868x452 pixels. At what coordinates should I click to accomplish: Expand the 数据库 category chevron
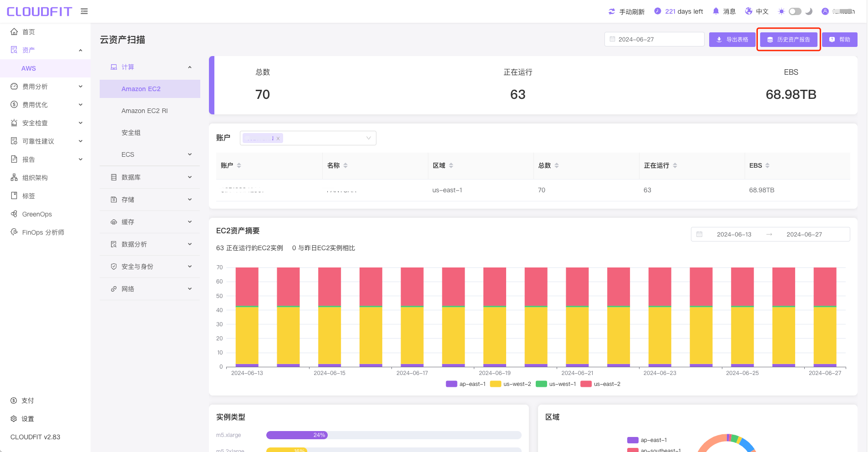coord(190,177)
